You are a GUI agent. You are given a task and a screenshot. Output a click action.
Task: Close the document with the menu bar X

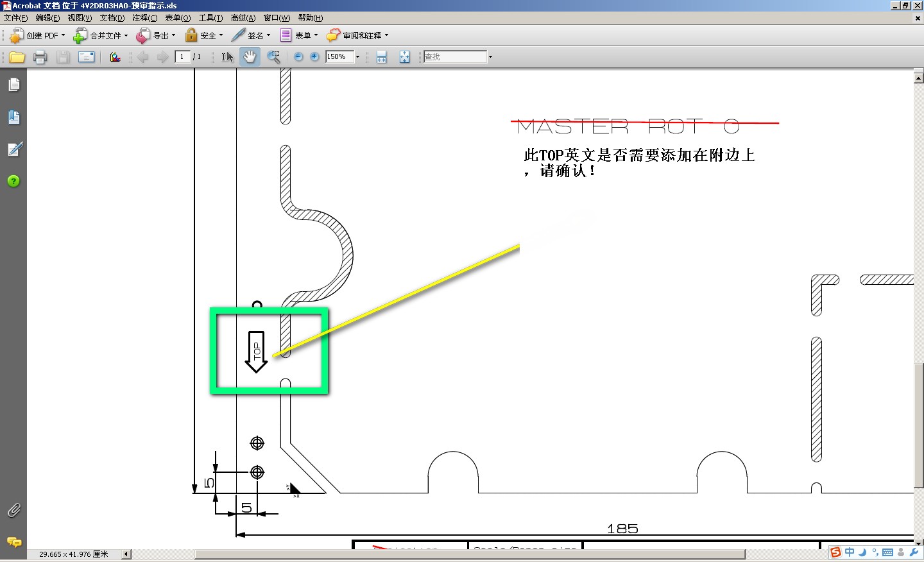point(918,18)
